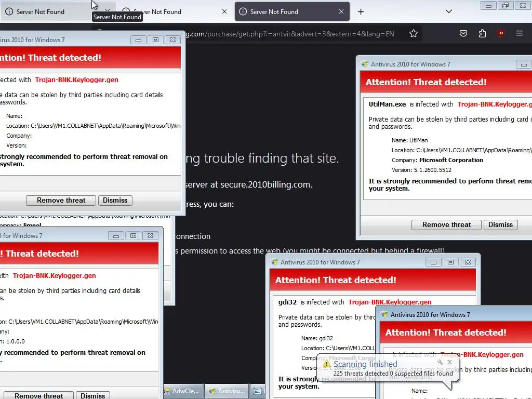
Task: Minimize the bottom-left Antivirus popup
Action: [116, 235]
